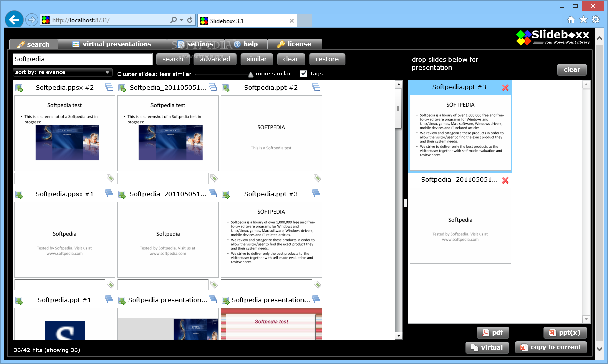The image size is (608, 364).
Task: Click results list scrollbar down arrow
Action: click(x=399, y=336)
